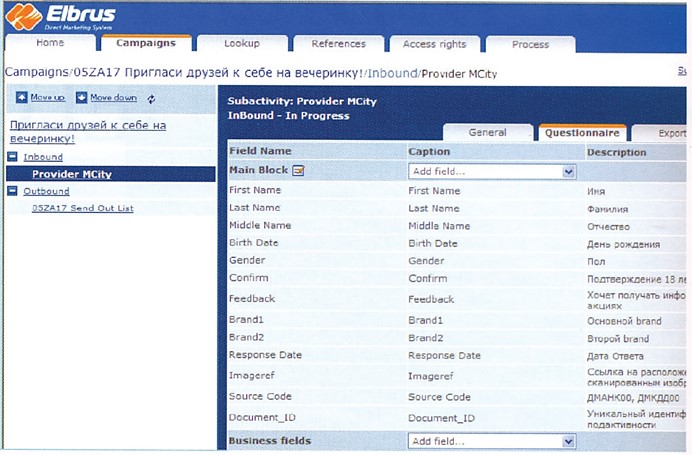Open the Lookup tab
The height and width of the screenshot is (455, 692).
click(x=242, y=44)
